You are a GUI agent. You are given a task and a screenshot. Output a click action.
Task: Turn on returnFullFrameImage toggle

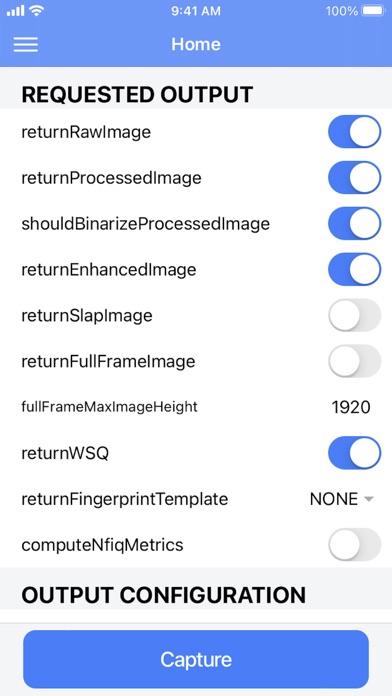[354, 361]
